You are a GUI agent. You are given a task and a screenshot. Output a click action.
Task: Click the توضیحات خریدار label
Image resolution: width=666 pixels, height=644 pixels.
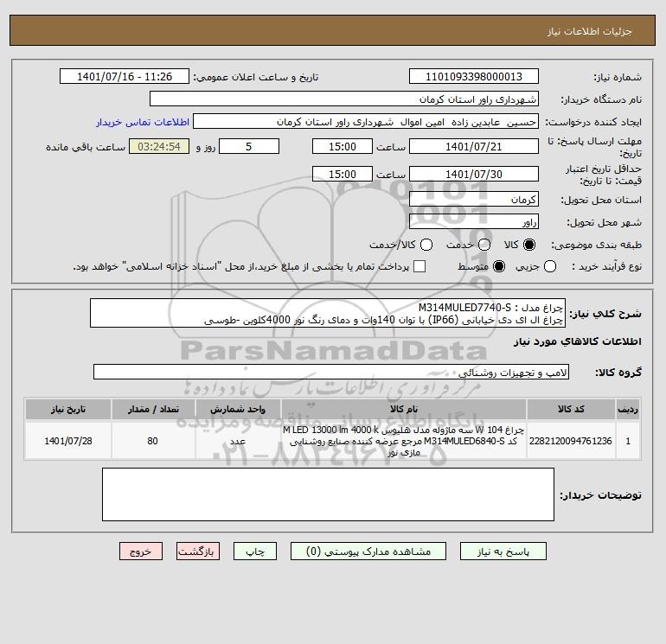pyautogui.click(x=600, y=495)
